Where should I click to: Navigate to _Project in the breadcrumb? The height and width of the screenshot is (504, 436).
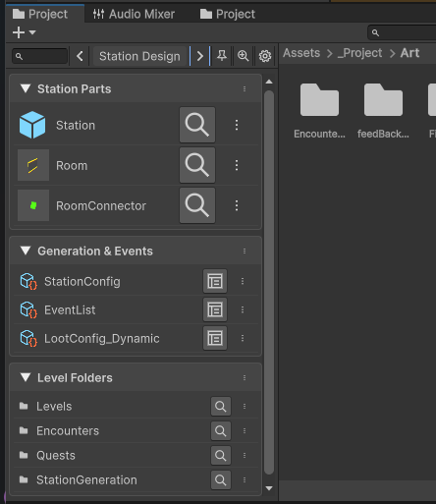pos(359,53)
